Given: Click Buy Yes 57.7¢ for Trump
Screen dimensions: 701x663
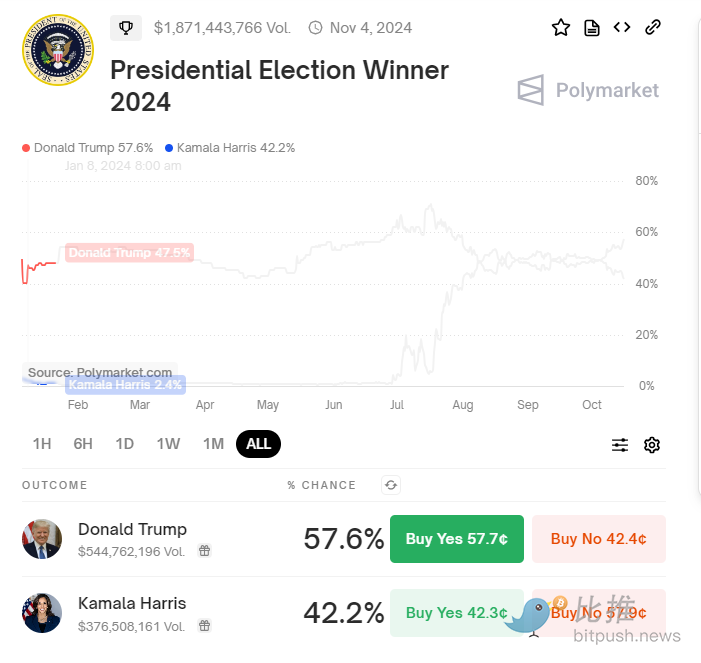Looking at the screenshot, I should [x=456, y=539].
